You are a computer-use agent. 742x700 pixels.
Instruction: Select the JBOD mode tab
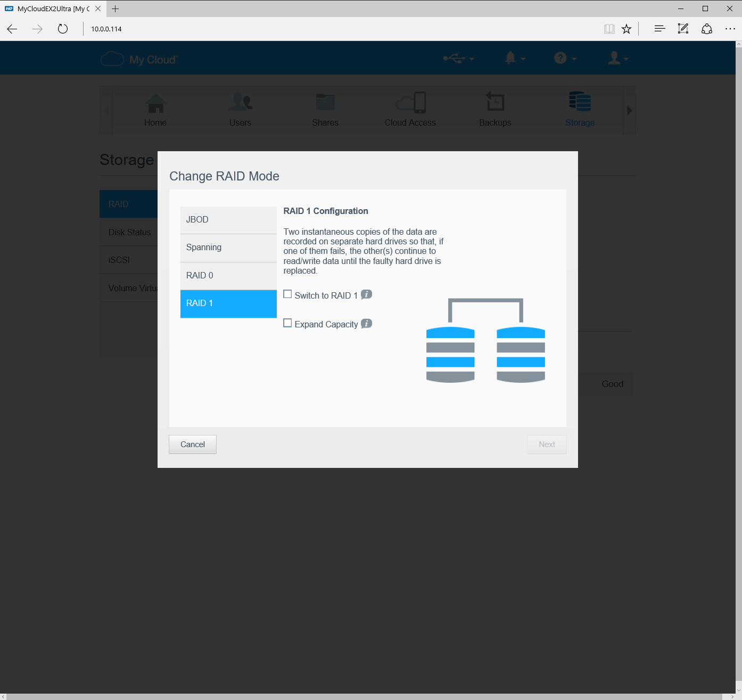tap(228, 220)
